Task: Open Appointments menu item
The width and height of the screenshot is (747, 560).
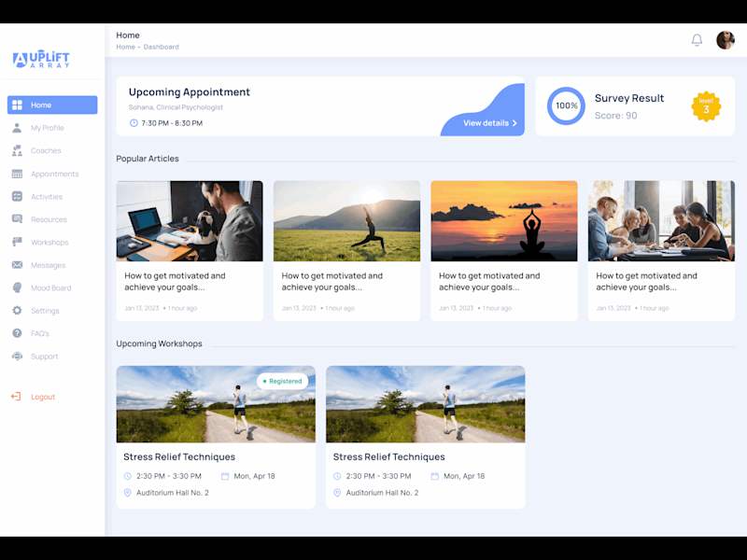Action: point(55,174)
